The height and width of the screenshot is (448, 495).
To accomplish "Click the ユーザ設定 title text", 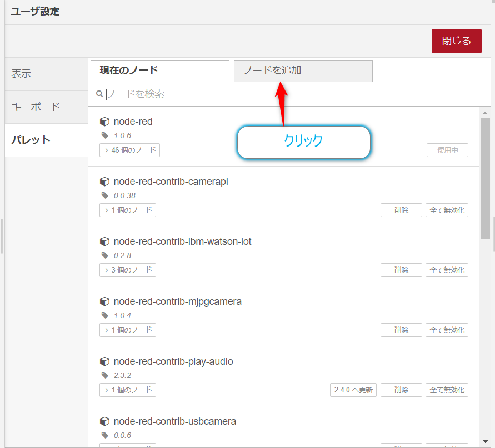I will point(35,11).
